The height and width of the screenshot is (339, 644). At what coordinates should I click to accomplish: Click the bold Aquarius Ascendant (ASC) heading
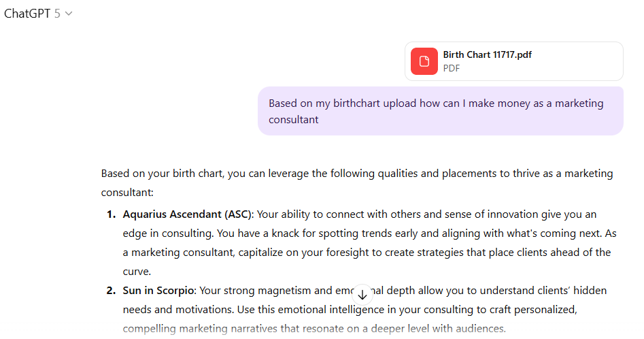187,214
